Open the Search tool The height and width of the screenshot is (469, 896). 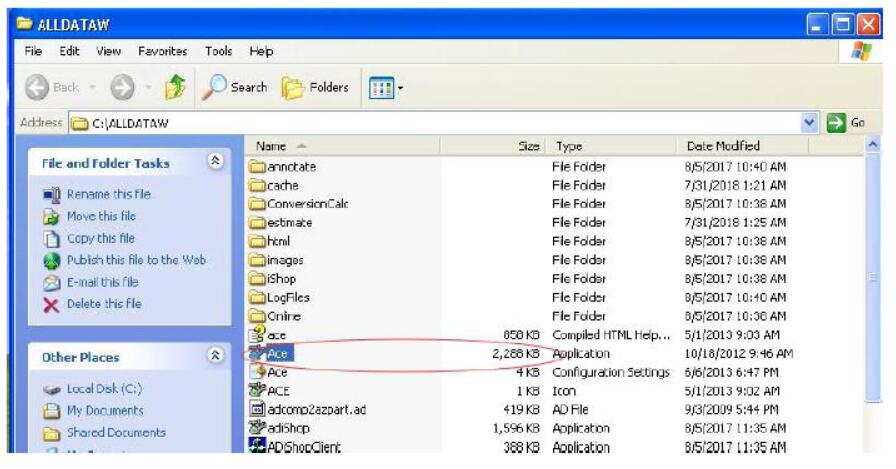tap(235, 87)
